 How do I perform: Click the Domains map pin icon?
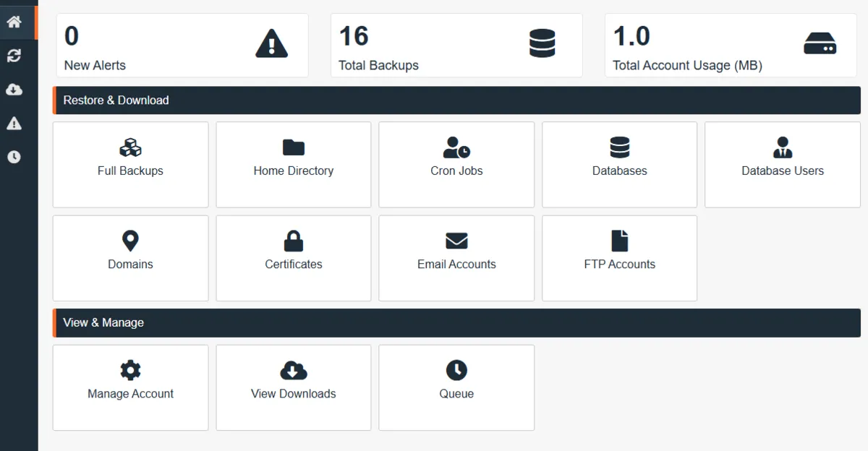tap(130, 241)
